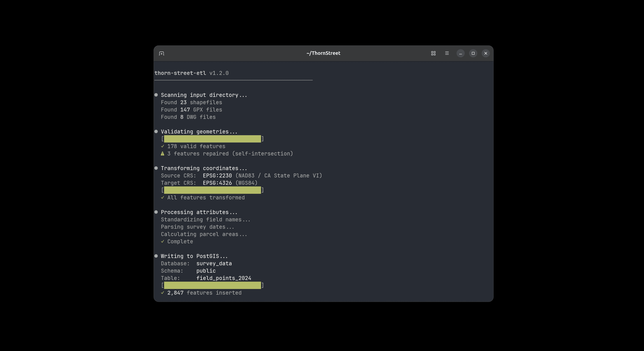Screen dimensions: 644x351
Task: Close the terminal window
Action: click(x=486, y=53)
